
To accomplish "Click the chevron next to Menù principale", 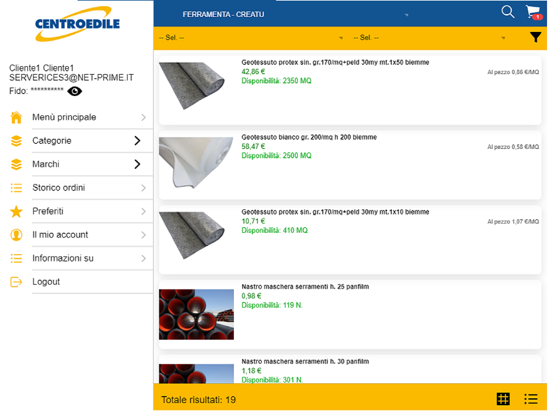I will tap(143, 117).
